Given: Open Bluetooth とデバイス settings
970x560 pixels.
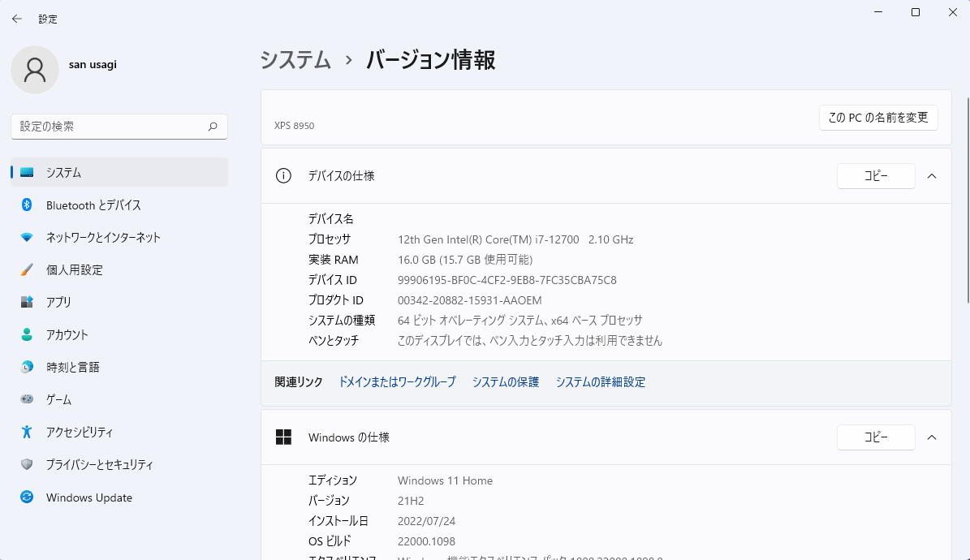Looking at the screenshot, I should pyautogui.click(x=119, y=205).
